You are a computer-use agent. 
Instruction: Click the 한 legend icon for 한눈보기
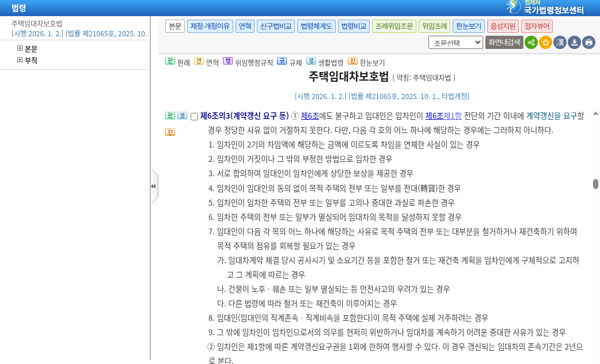(352, 61)
